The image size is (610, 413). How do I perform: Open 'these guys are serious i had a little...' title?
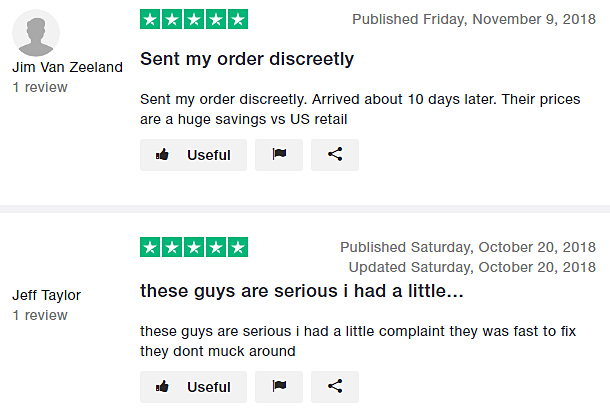302,291
